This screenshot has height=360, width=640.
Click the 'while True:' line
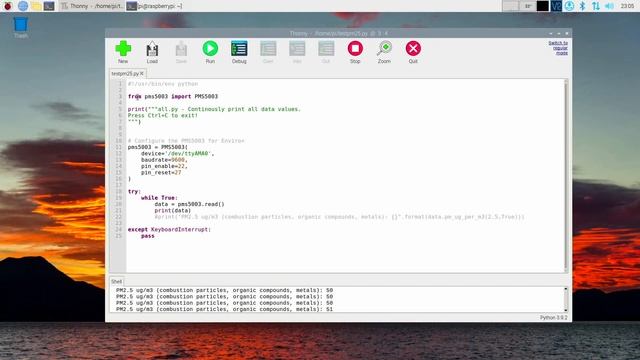click(x=159, y=198)
